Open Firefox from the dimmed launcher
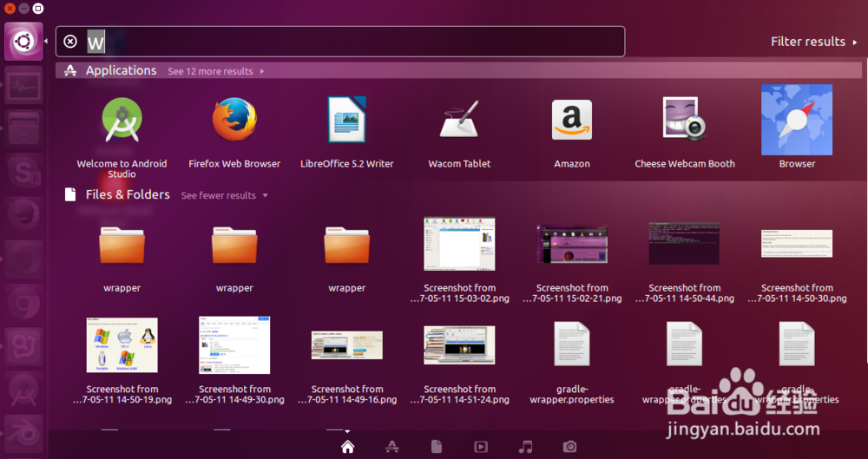The image size is (868, 459). point(23,216)
